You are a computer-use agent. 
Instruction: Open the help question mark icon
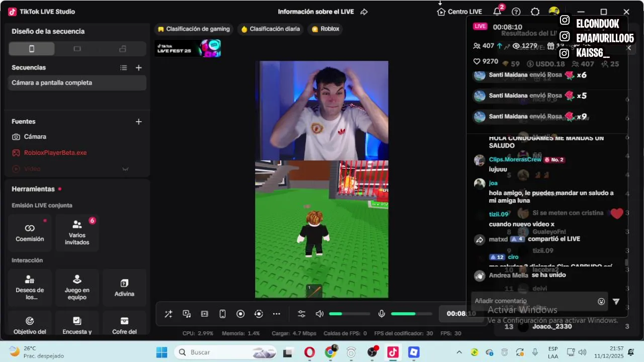[x=516, y=12]
